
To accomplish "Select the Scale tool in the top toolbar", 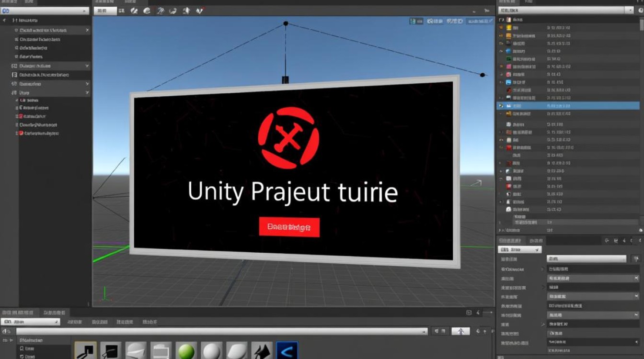I will (160, 11).
